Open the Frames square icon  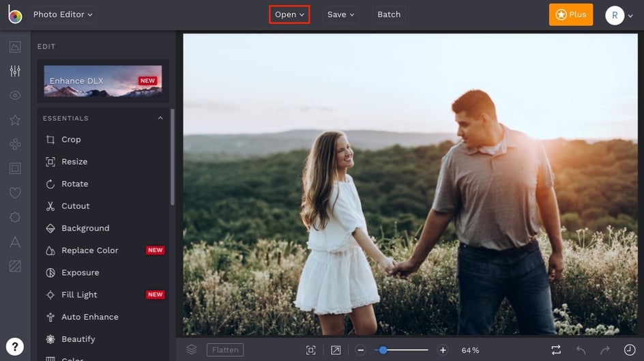(x=15, y=169)
